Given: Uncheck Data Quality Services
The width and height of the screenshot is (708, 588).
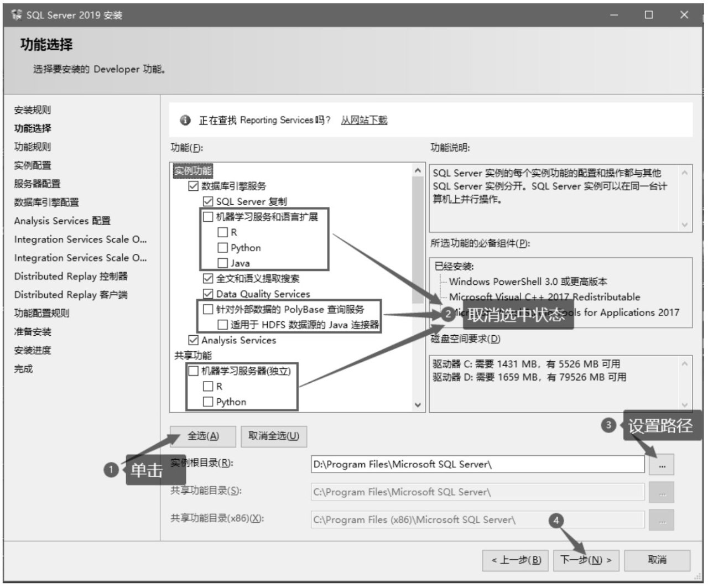Looking at the screenshot, I should pos(208,294).
